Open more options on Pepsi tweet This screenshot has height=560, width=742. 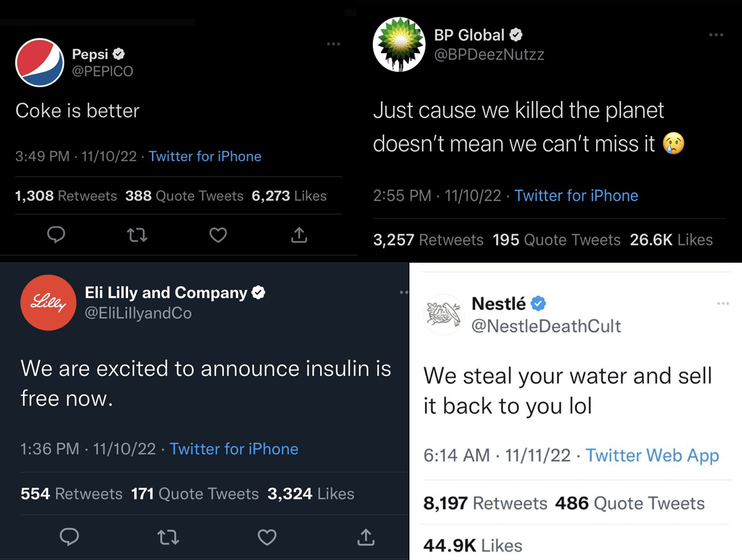(x=333, y=44)
